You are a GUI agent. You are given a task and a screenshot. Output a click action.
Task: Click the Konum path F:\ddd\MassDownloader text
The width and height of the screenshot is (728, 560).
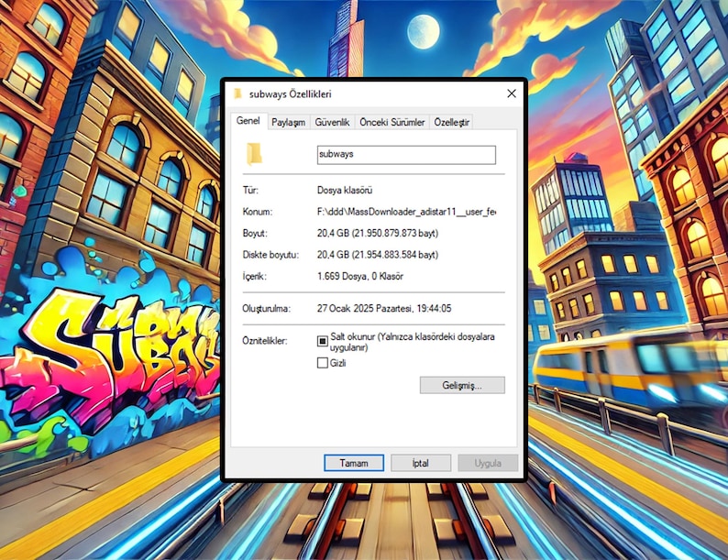(406, 212)
